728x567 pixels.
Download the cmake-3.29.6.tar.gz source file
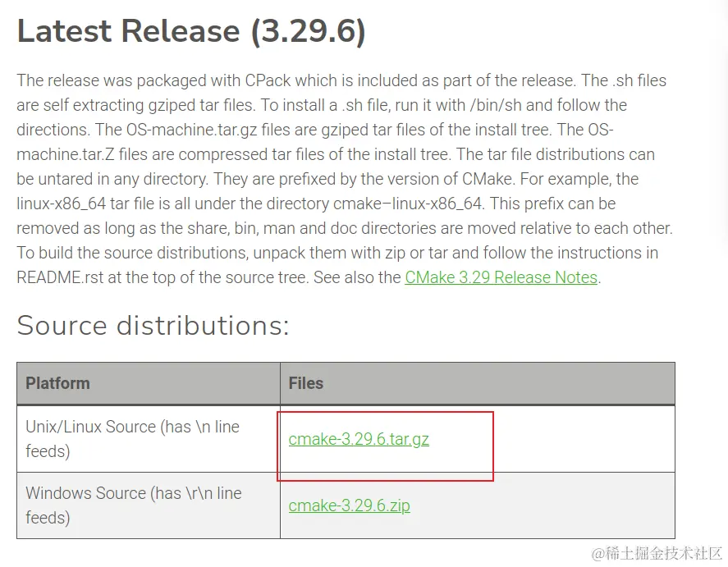(359, 439)
